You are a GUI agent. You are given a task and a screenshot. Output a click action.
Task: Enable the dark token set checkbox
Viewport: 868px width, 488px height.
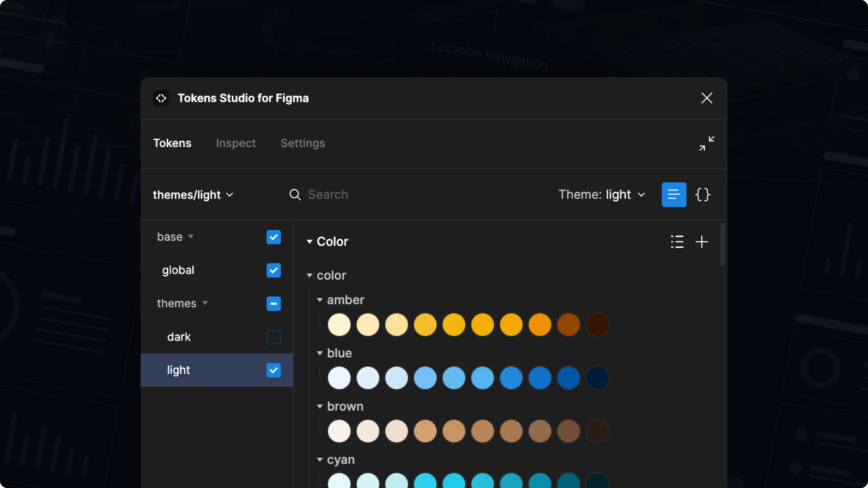pos(274,337)
